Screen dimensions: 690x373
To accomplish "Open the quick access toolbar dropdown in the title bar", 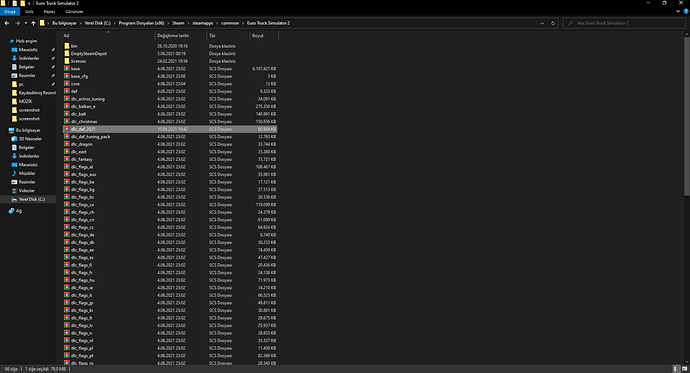I will (x=29, y=3).
